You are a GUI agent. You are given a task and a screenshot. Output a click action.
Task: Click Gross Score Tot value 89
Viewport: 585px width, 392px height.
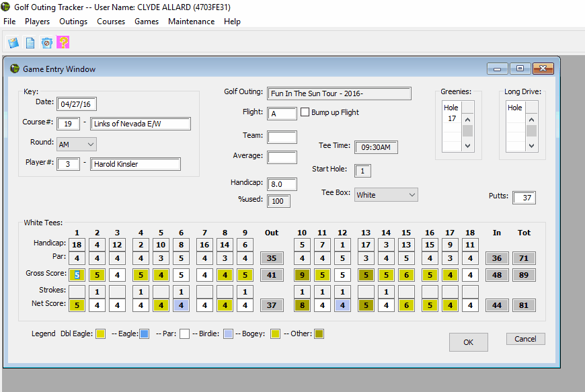[524, 275]
